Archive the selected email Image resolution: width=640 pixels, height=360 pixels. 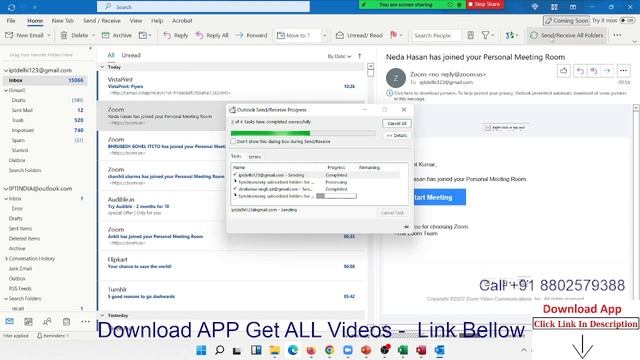pyautogui.click(x=117, y=36)
